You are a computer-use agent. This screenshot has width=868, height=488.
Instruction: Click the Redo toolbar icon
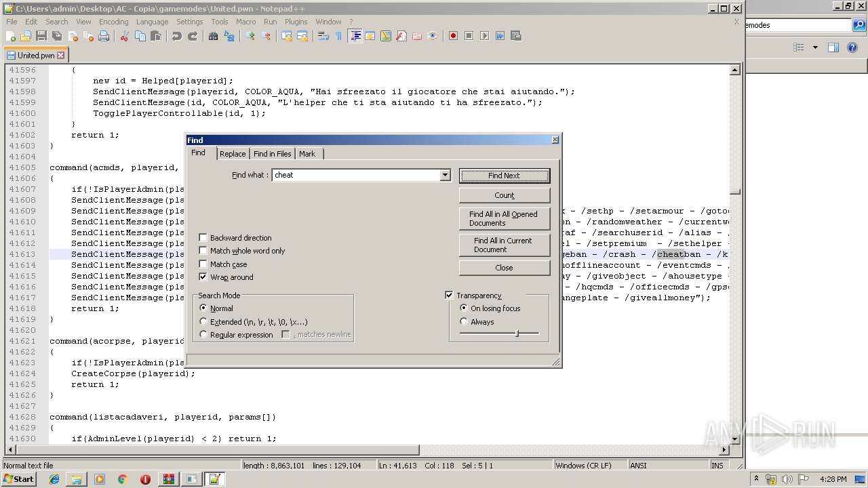193,36
